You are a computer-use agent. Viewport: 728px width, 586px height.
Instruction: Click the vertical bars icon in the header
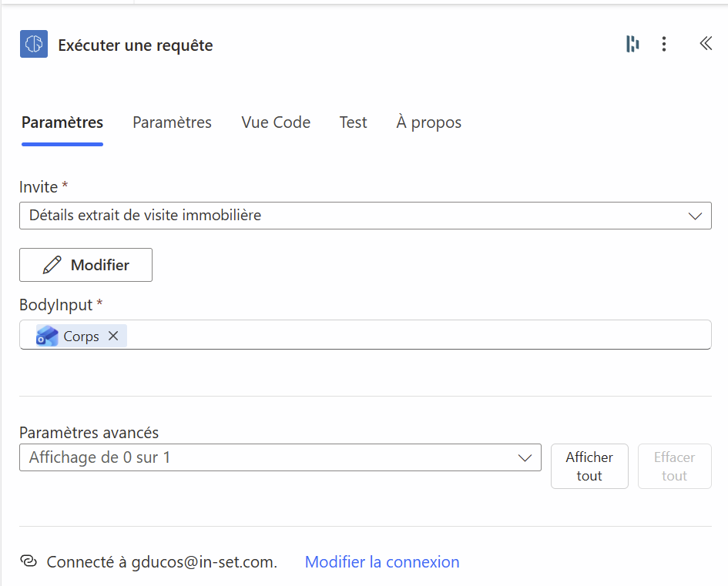632,44
